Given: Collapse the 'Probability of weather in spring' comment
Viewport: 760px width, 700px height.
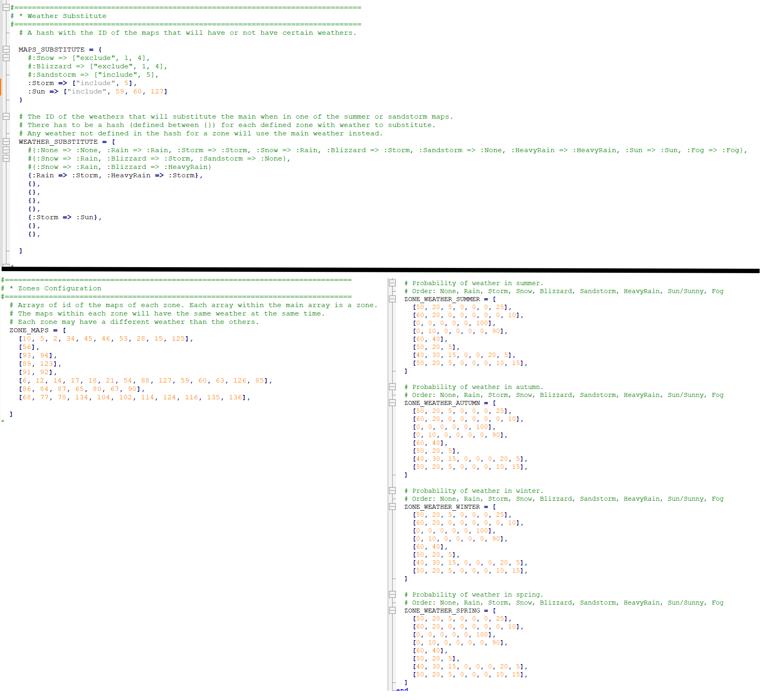Looking at the screenshot, I should click(x=392, y=595).
